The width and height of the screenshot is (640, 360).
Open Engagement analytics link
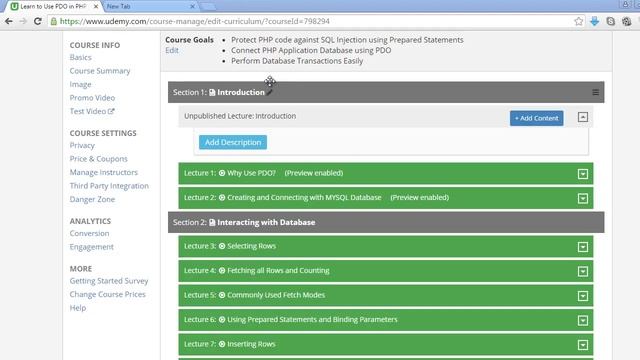coord(91,247)
